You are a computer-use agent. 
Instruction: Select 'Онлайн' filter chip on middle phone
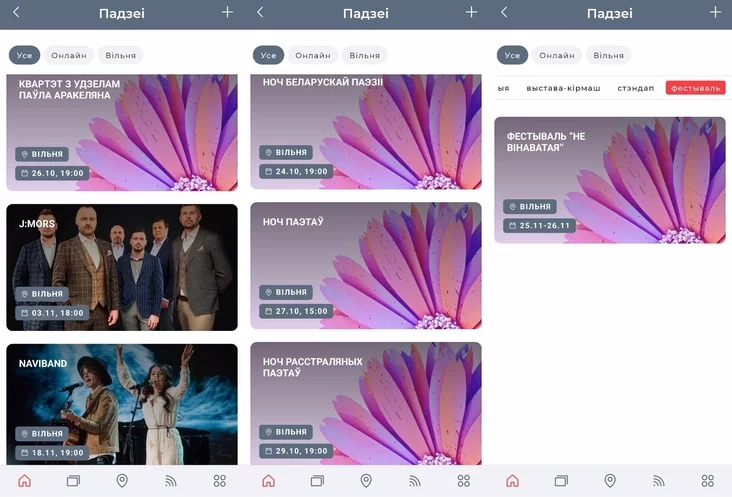point(313,55)
